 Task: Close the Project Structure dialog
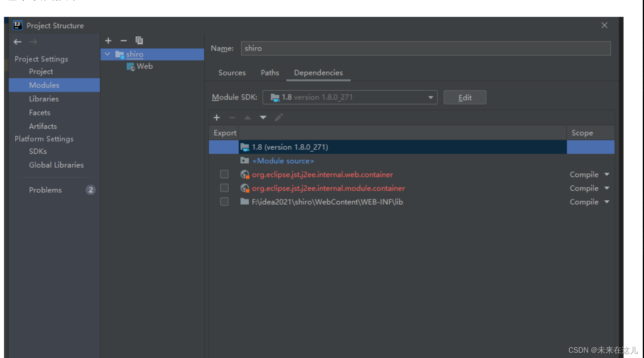(604, 25)
